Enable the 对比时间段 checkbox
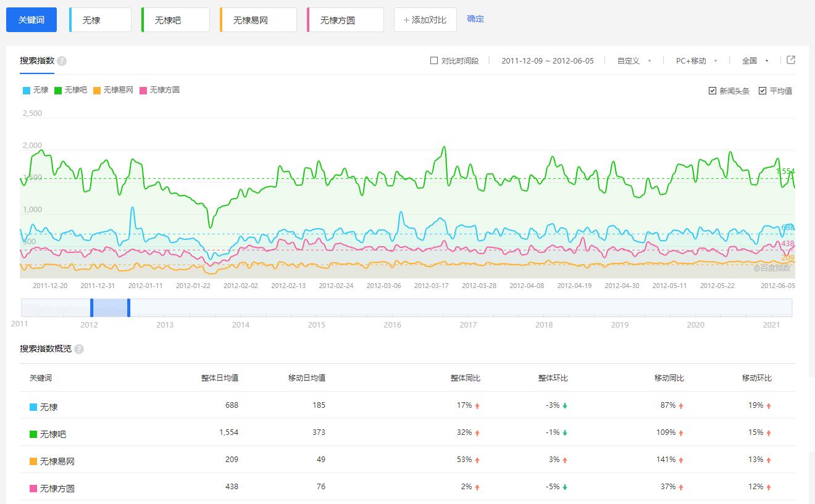The image size is (815, 504). pos(434,60)
